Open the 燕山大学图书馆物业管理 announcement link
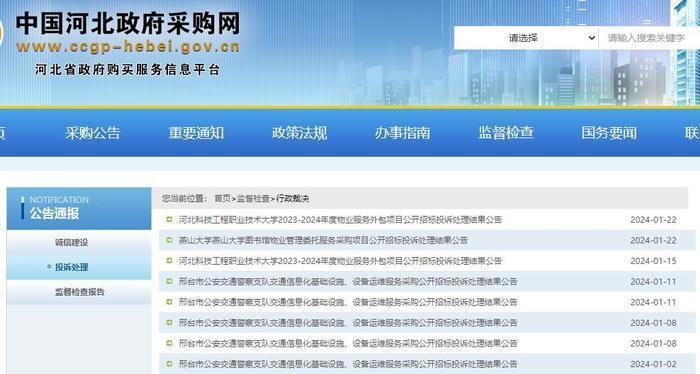This screenshot has width=700, height=374. 323,240
